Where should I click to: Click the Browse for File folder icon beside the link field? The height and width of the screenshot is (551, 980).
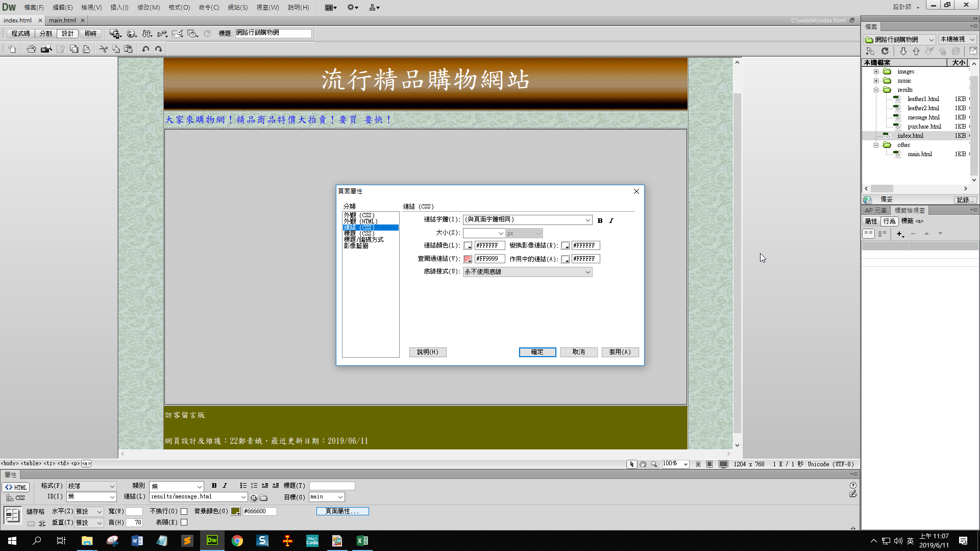[x=263, y=497]
